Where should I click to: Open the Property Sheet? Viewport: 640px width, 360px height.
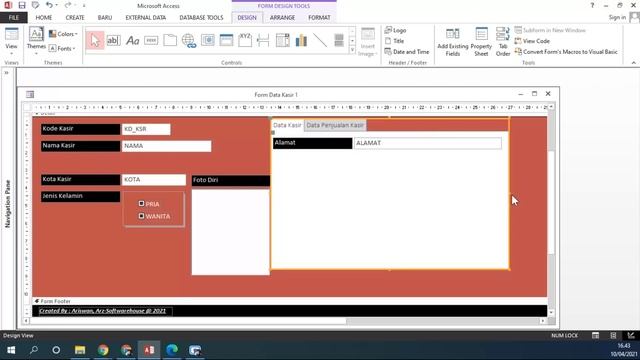point(481,42)
